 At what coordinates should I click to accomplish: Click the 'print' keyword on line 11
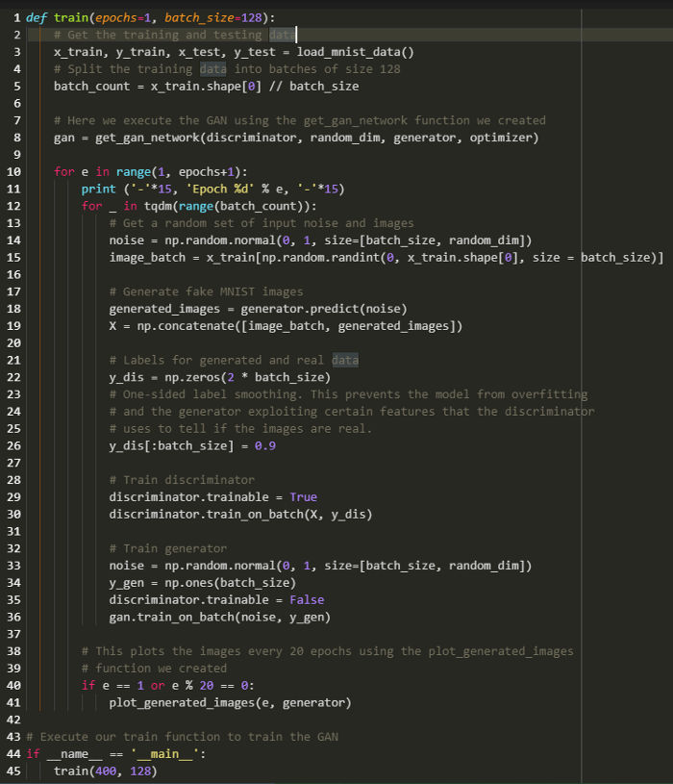98,189
